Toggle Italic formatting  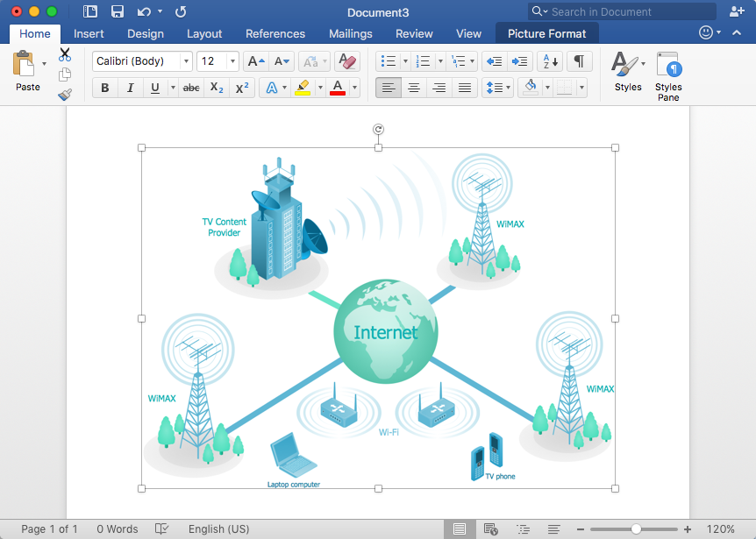point(130,88)
